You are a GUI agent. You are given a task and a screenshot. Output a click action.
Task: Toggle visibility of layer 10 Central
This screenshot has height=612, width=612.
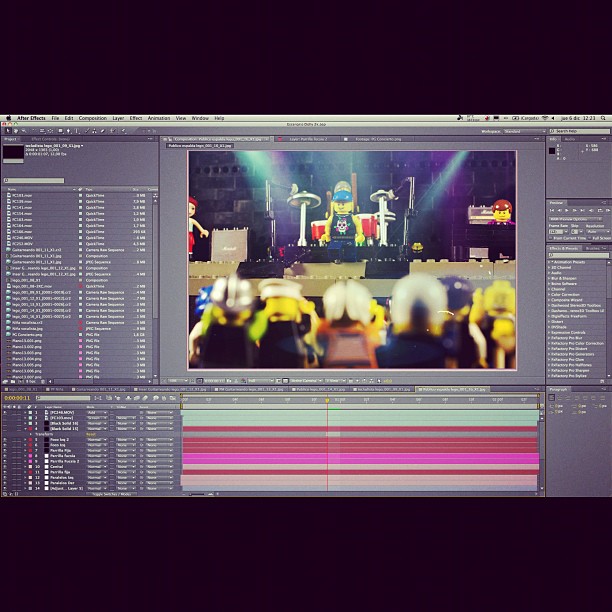coord(5,466)
